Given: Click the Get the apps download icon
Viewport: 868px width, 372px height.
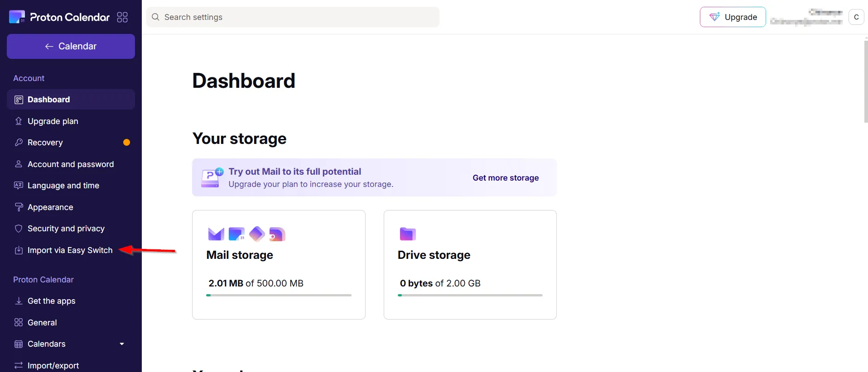Looking at the screenshot, I should 19,301.
